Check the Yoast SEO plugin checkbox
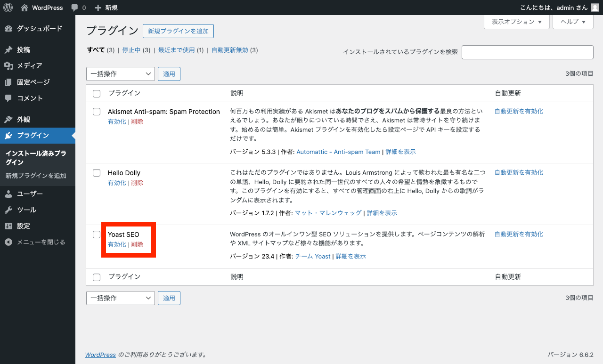 tap(97, 235)
